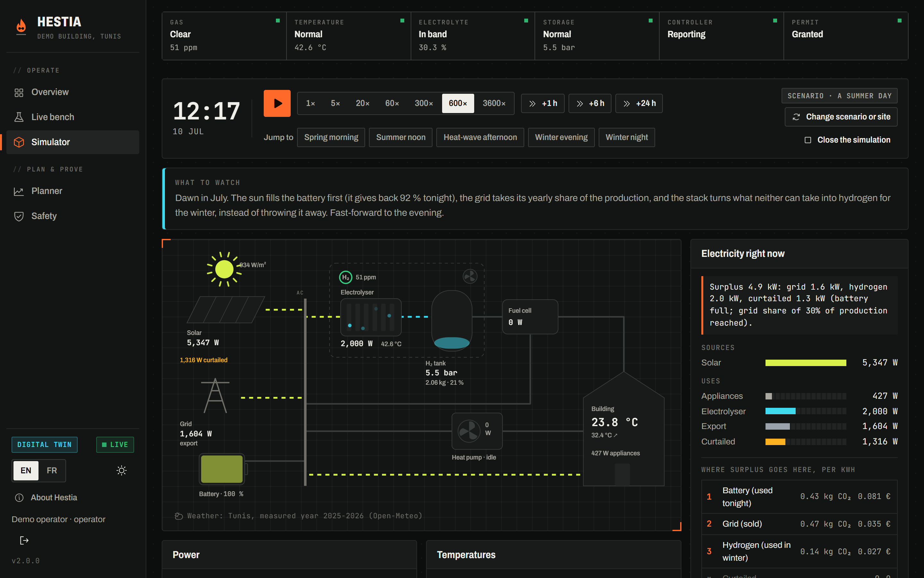Set simulation speed to 60×
This screenshot has height=578, width=924.
[x=392, y=103]
